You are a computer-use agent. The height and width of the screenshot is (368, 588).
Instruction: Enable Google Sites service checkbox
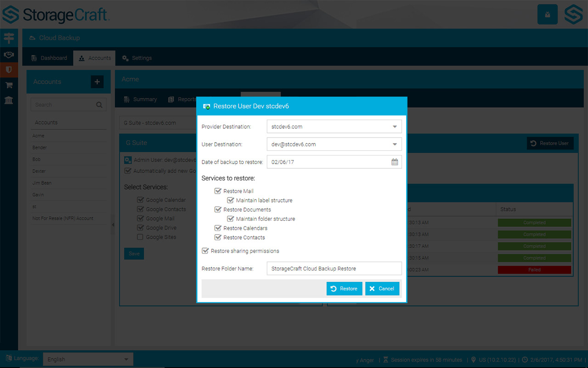(x=140, y=237)
